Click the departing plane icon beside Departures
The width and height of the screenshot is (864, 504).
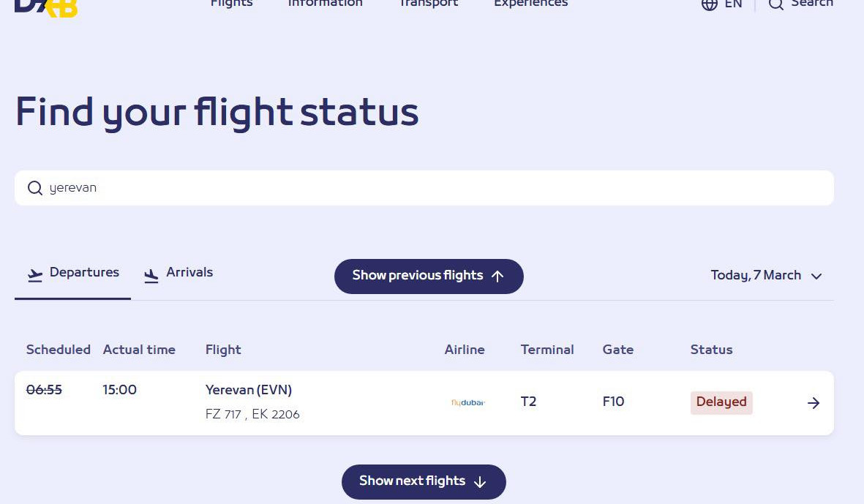[x=34, y=274]
